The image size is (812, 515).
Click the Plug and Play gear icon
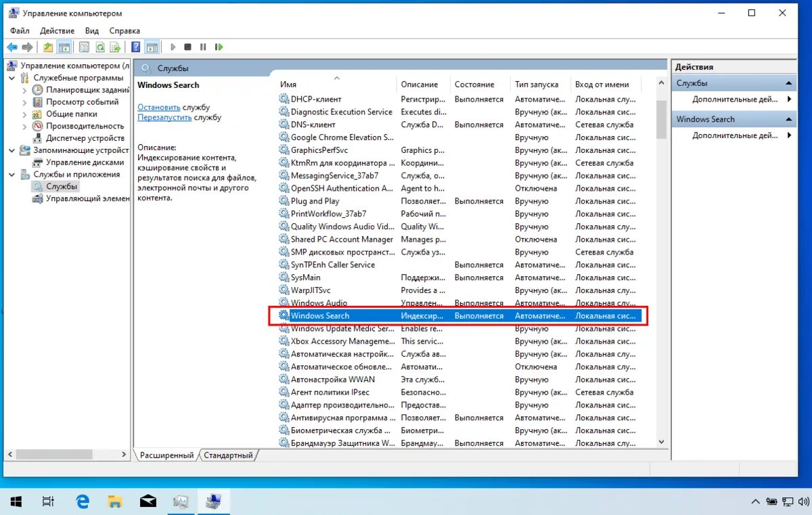tap(284, 201)
